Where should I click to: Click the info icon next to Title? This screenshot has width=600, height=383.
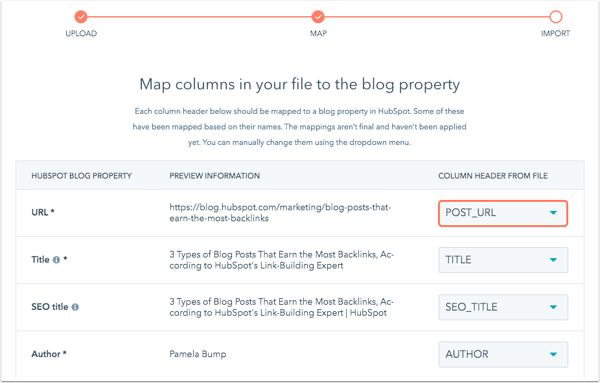56,260
